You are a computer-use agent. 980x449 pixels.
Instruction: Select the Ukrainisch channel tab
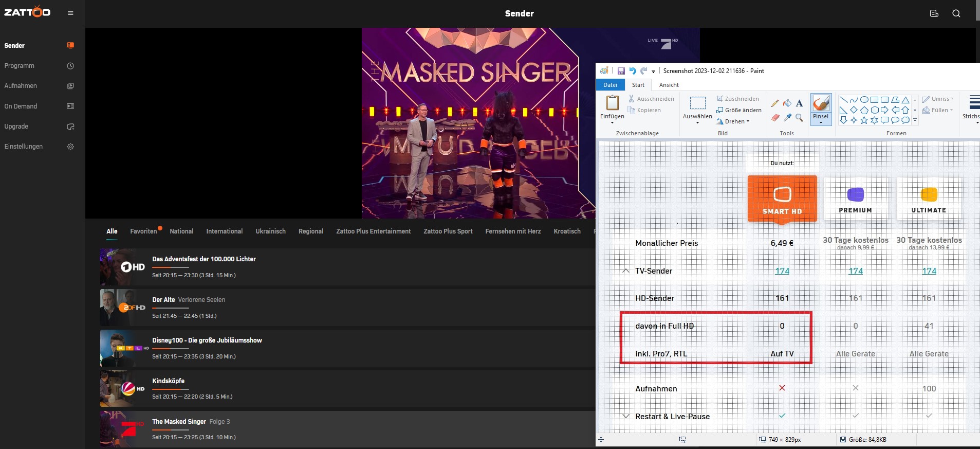click(271, 231)
